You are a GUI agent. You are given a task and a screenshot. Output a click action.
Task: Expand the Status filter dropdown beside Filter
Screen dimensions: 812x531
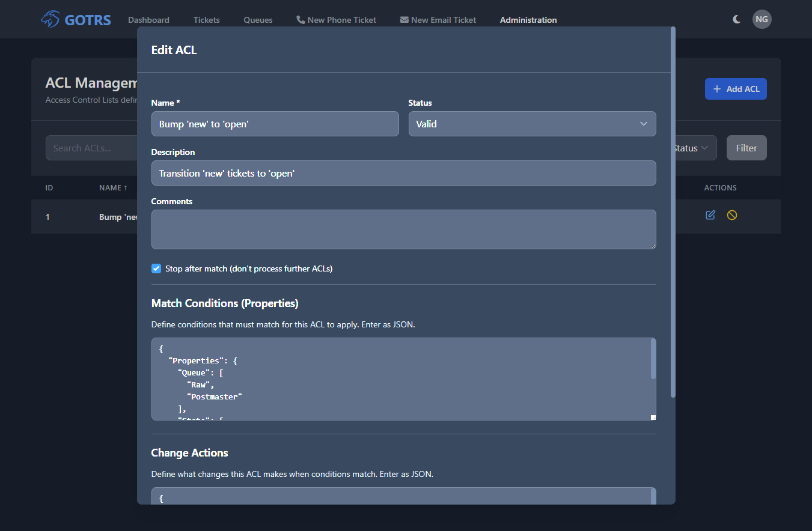coord(693,148)
